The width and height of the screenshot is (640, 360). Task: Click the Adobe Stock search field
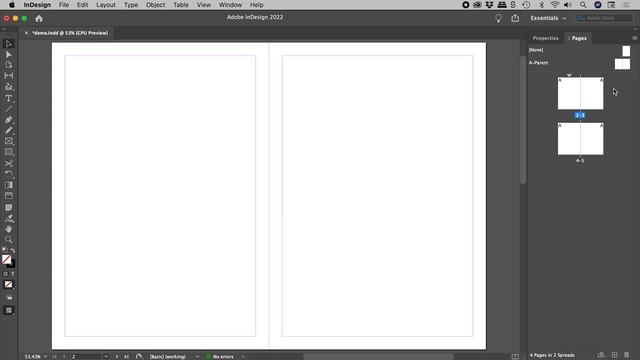(x=604, y=18)
